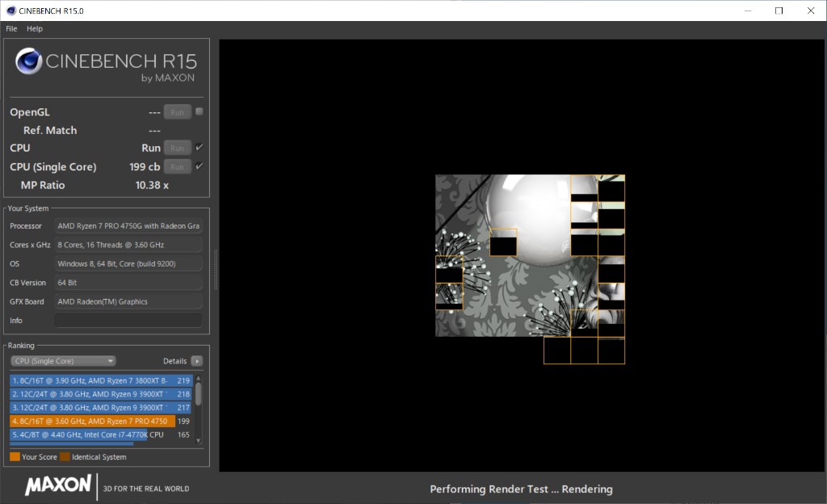Click the ranking list scroll up arrow
Viewport: 827px width, 504px height.
pos(199,379)
